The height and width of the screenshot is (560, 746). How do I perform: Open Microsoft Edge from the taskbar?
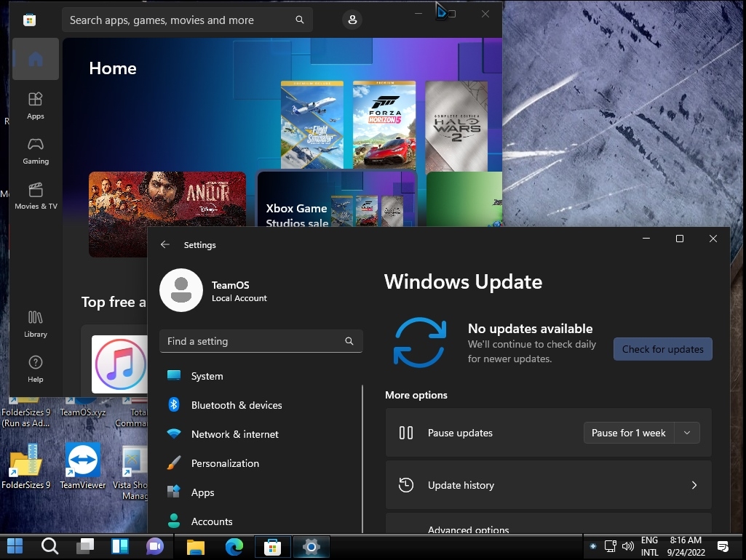234,546
